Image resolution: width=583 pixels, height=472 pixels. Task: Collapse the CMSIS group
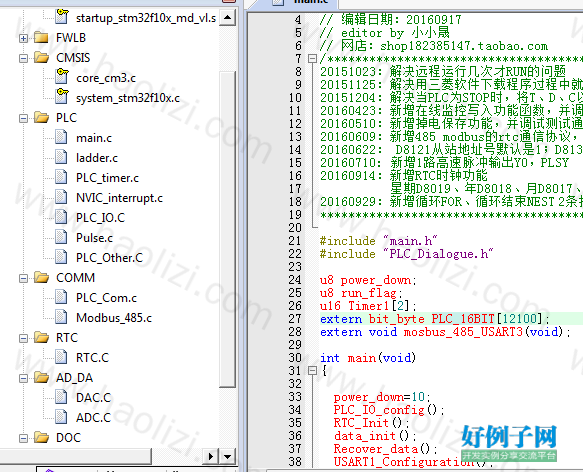pos(23,58)
